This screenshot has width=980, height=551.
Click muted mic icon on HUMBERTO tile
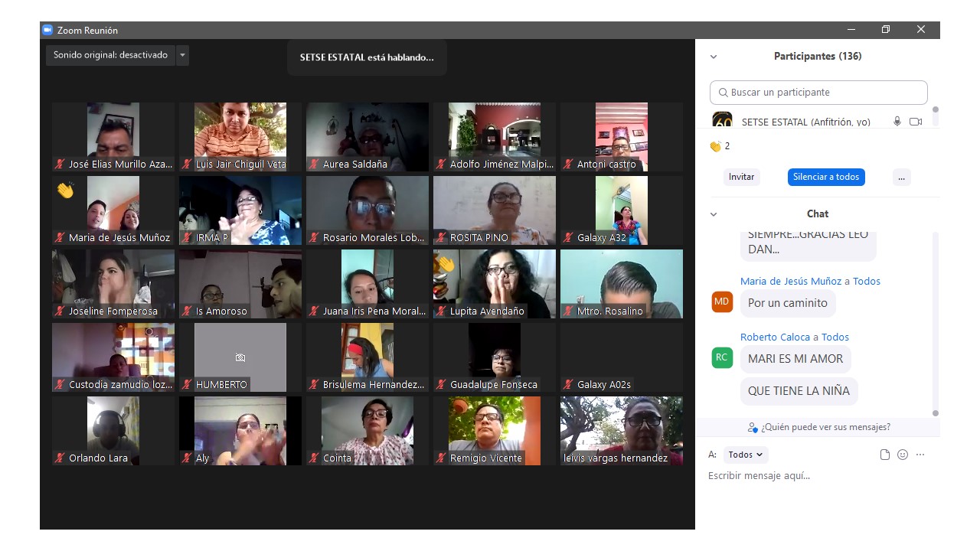click(x=187, y=384)
